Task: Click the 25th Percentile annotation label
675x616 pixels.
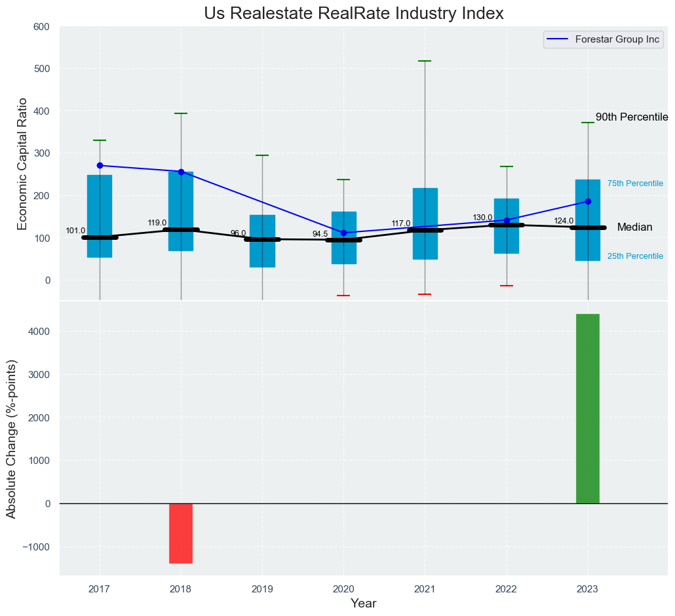Action: 635,256
